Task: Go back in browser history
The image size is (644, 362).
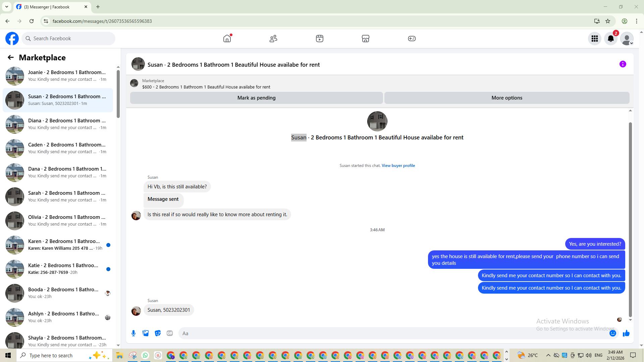Action: (7, 21)
